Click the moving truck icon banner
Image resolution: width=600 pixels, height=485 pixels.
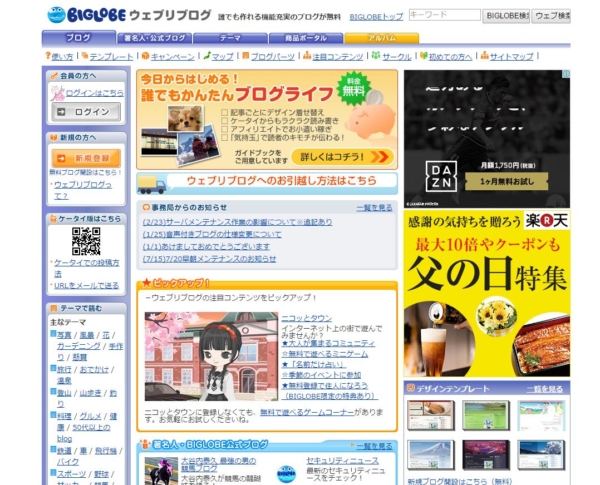tap(152, 183)
